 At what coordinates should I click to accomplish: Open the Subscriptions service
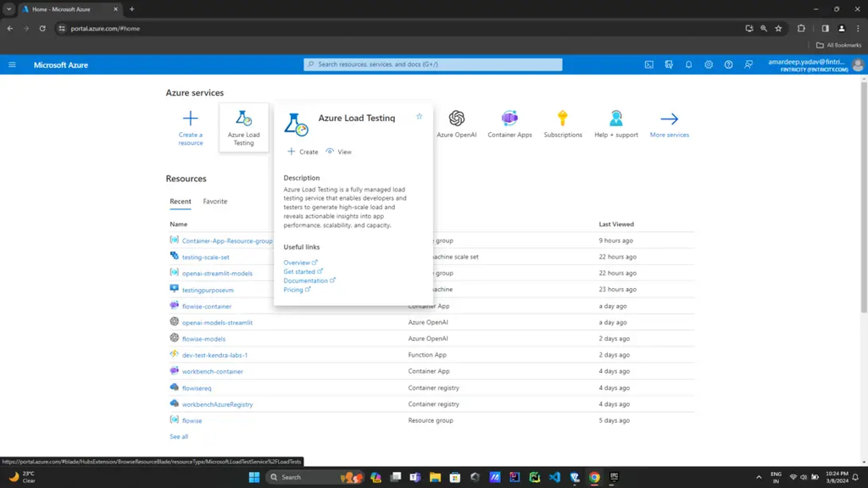pos(563,125)
